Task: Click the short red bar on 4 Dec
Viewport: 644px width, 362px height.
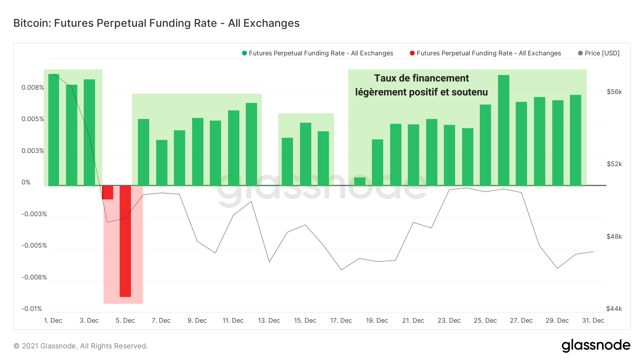Action: 108,193
